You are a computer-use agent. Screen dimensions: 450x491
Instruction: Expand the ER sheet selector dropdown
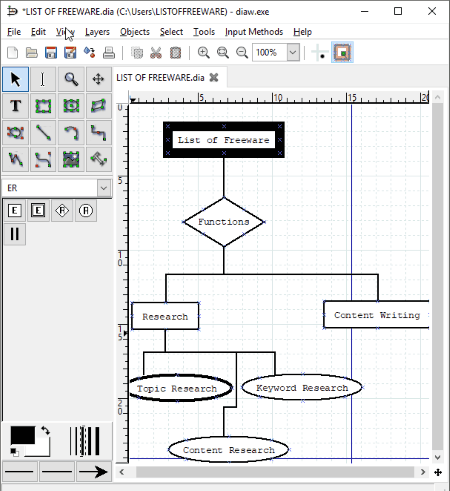pos(104,188)
